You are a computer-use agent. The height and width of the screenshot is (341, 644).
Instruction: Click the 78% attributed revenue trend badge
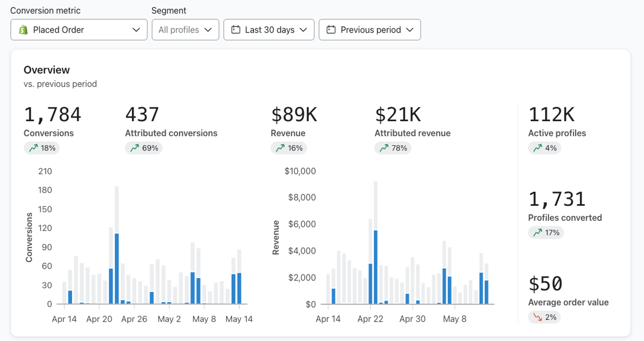[x=393, y=148]
